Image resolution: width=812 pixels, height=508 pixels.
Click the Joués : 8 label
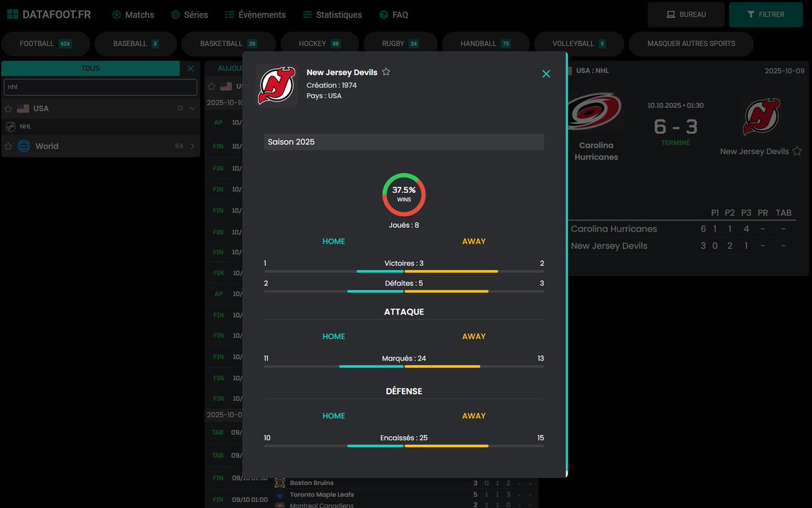[x=404, y=225]
